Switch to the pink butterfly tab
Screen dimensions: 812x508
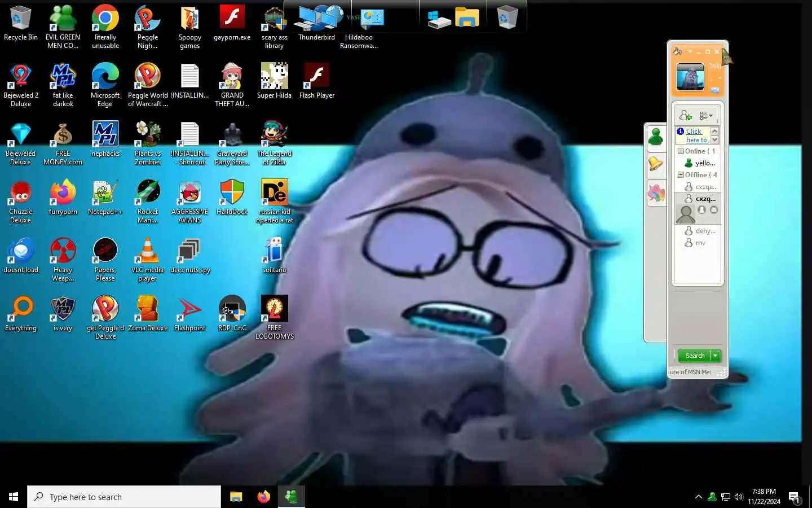point(655,194)
